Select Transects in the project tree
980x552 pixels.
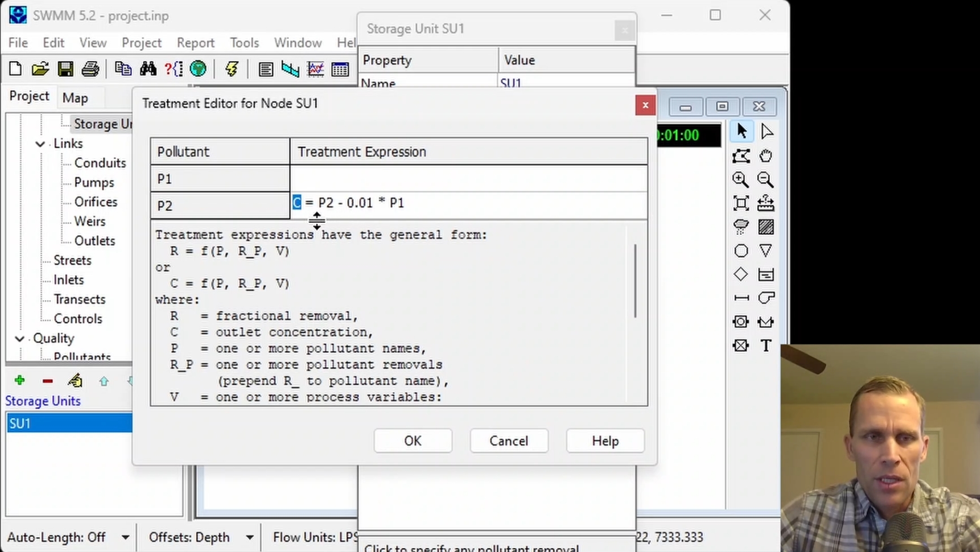point(80,299)
